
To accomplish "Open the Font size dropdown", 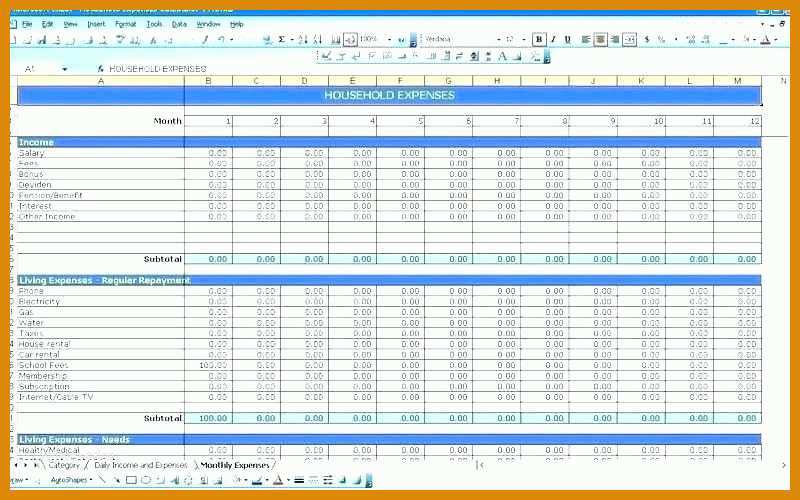I will pos(524,39).
